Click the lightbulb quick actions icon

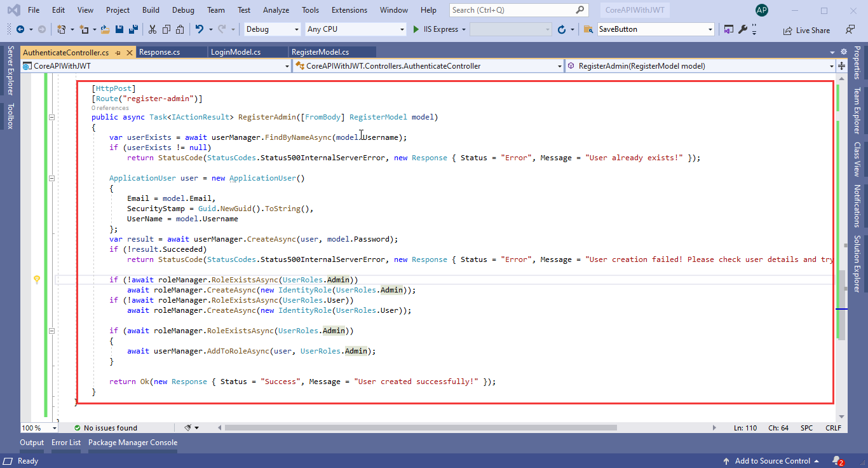(x=37, y=279)
